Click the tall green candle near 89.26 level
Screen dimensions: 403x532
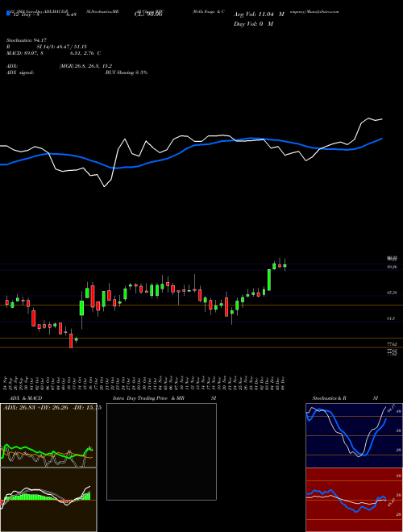coord(269,280)
